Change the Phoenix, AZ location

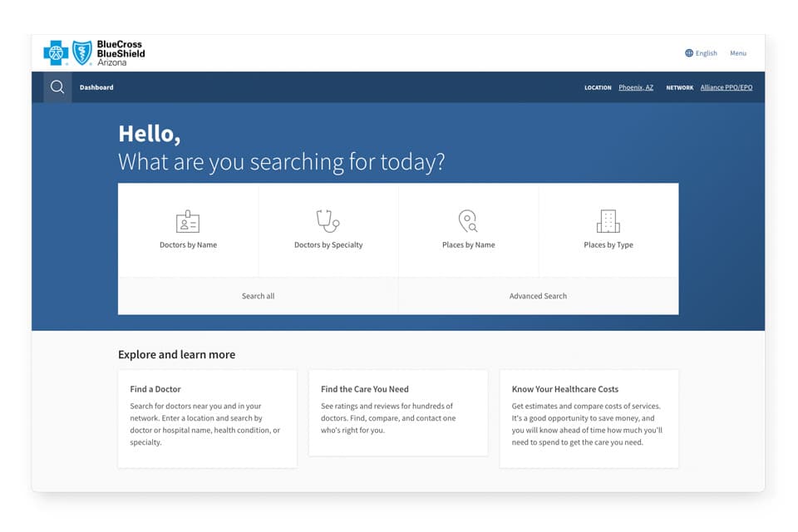coord(636,87)
